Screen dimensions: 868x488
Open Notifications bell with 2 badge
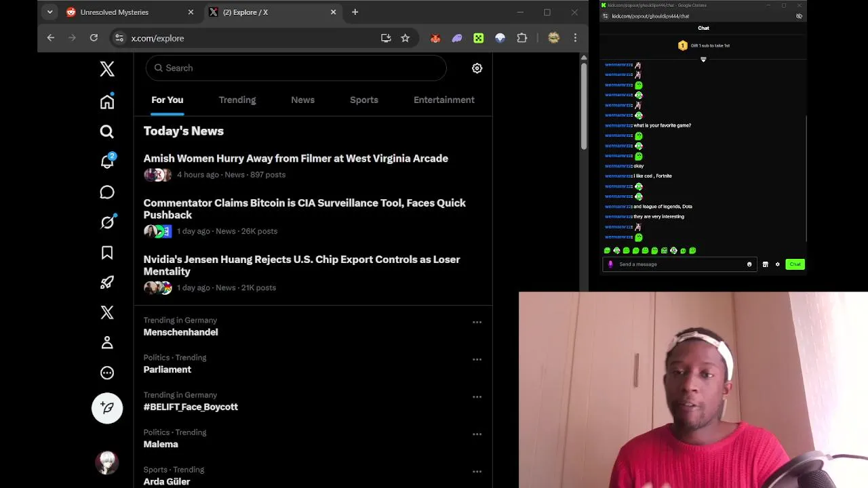click(107, 161)
